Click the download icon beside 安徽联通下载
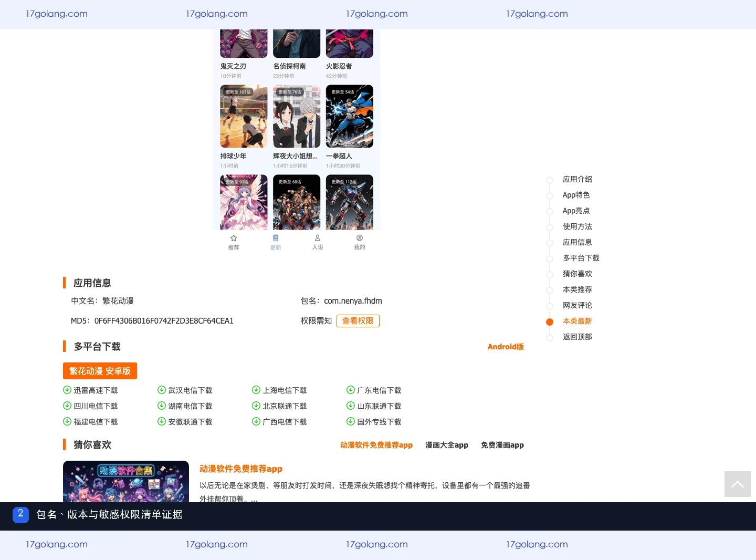 pyautogui.click(x=162, y=421)
